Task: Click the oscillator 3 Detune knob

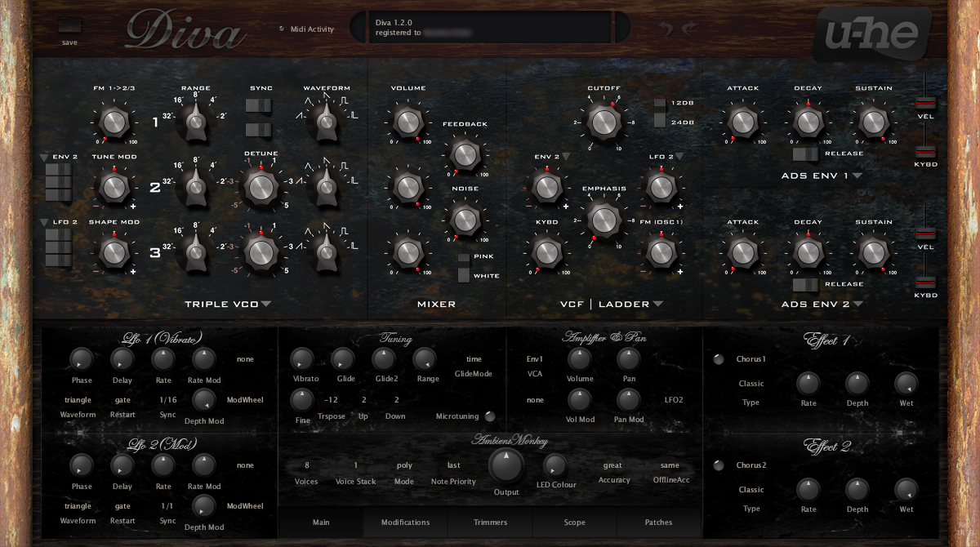Action: point(261,251)
